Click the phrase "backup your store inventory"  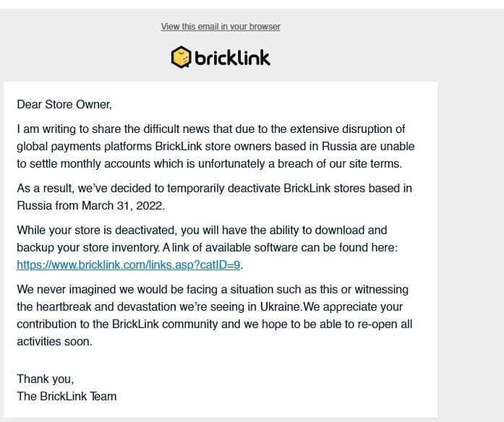pyautogui.click(x=87, y=248)
